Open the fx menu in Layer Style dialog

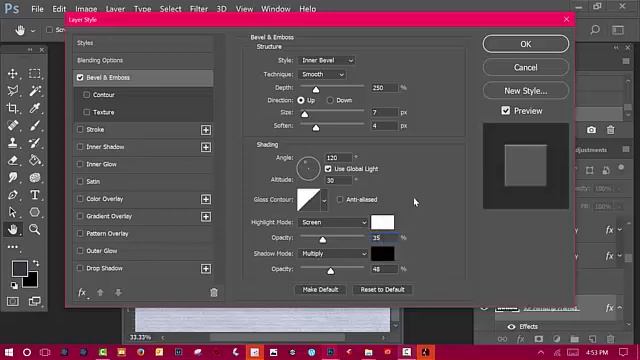[x=82, y=293]
